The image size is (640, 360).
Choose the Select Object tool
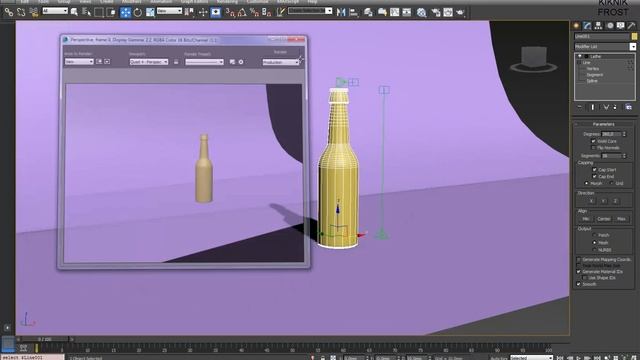(x=74, y=12)
